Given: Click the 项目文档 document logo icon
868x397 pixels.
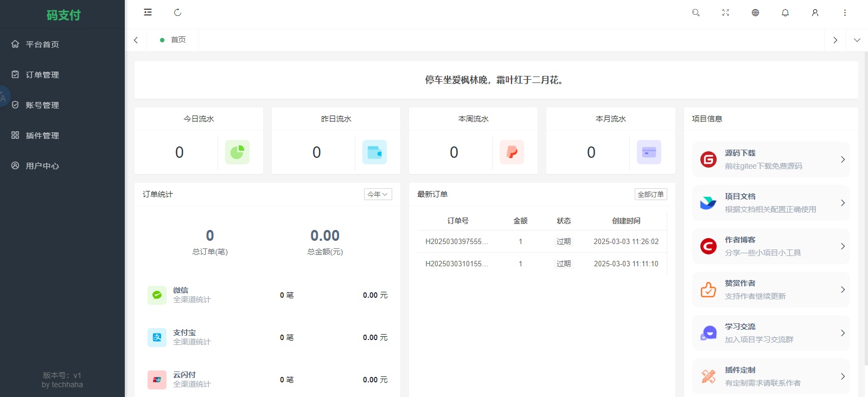Looking at the screenshot, I should click(x=708, y=203).
